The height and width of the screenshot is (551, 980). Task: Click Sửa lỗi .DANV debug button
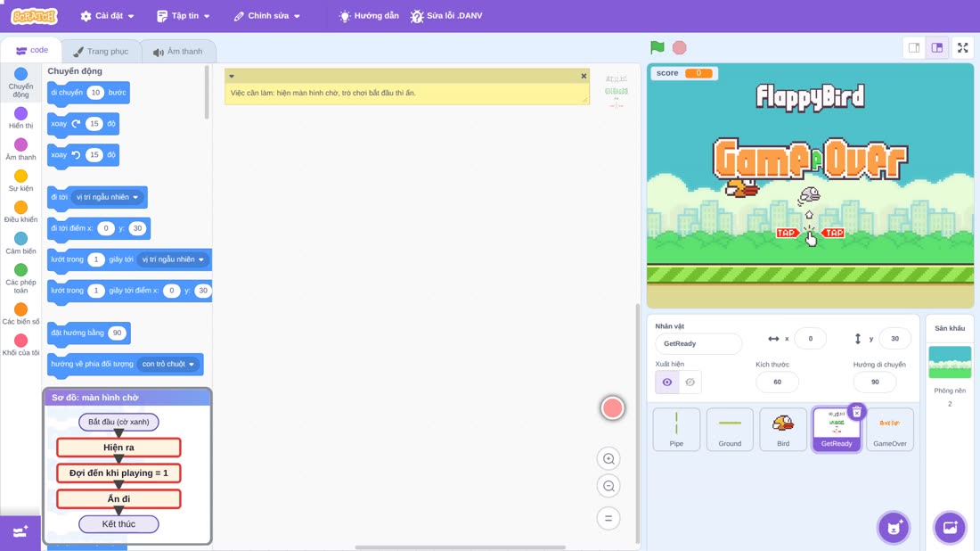point(446,16)
